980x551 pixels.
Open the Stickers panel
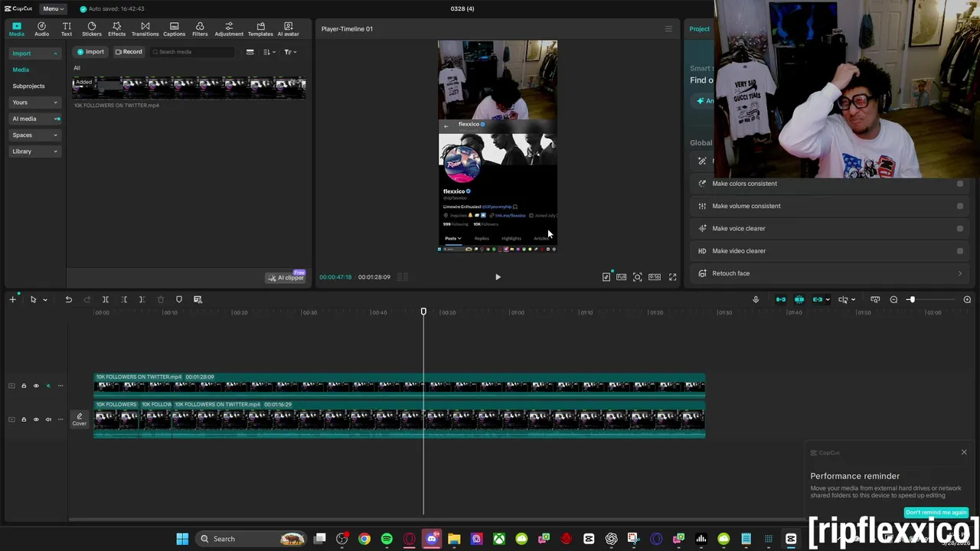(x=92, y=29)
